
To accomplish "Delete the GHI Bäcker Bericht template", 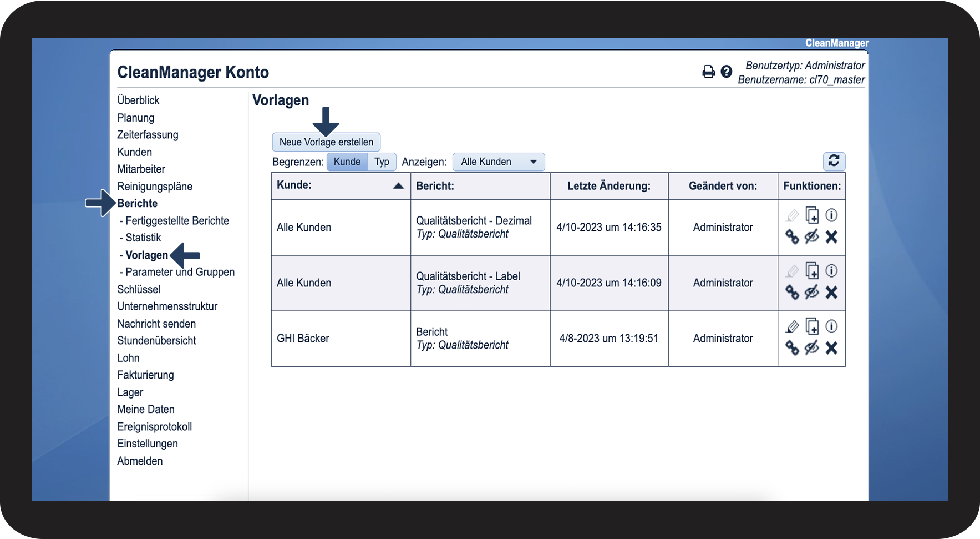I will point(831,348).
